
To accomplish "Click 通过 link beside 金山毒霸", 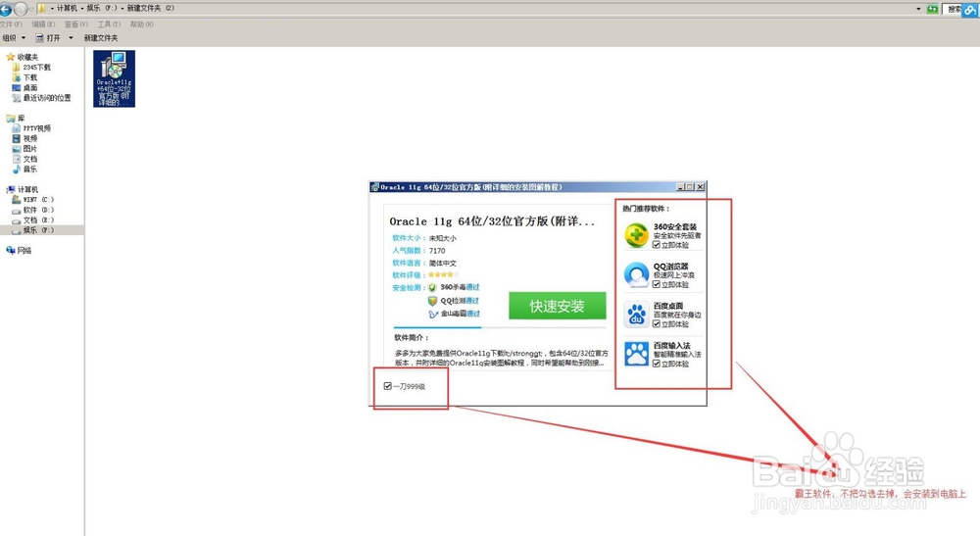I will click(473, 314).
